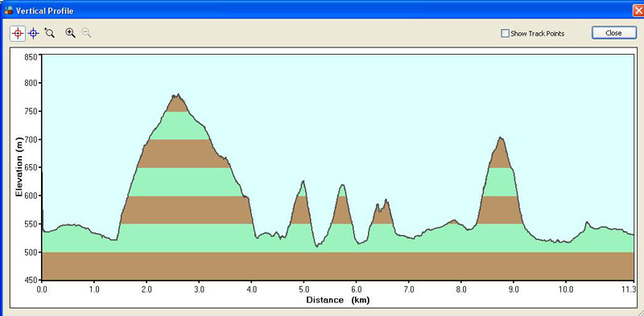Click the 780 m summit on the profile

coord(177,95)
